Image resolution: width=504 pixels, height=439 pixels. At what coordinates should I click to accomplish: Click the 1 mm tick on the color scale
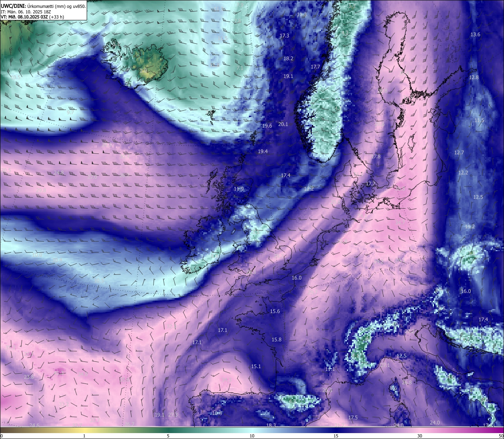click(x=84, y=436)
